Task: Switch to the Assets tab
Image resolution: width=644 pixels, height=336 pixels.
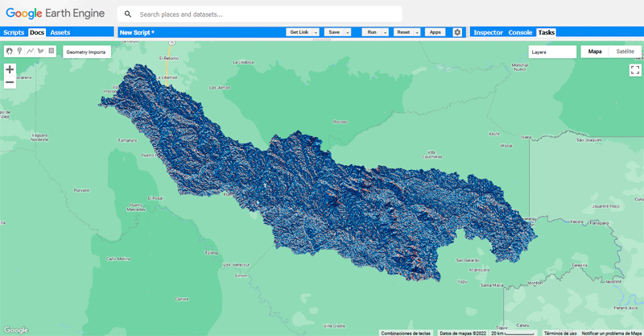Action: pyautogui.click(x=60, y=32)
